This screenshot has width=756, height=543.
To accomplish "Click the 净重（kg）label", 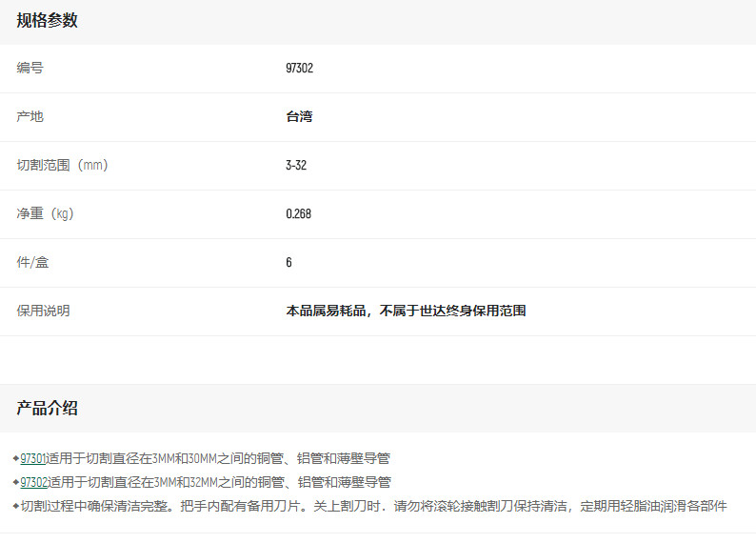I will 45,214.
